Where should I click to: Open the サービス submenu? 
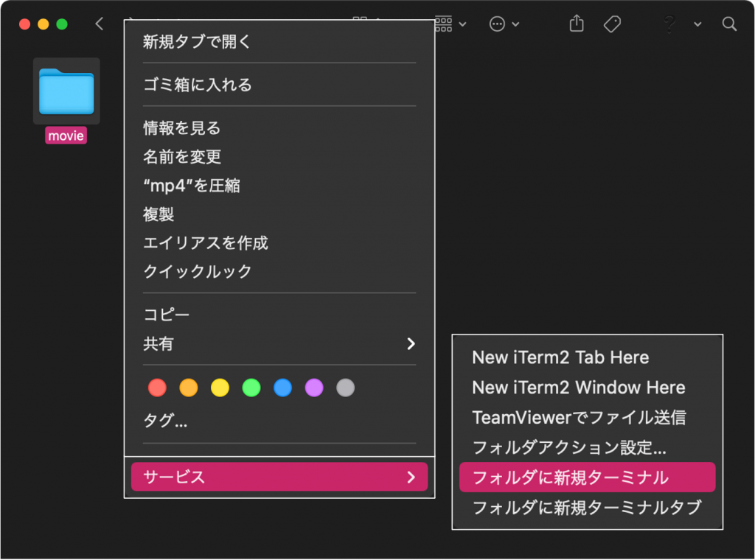click(279, 477)
